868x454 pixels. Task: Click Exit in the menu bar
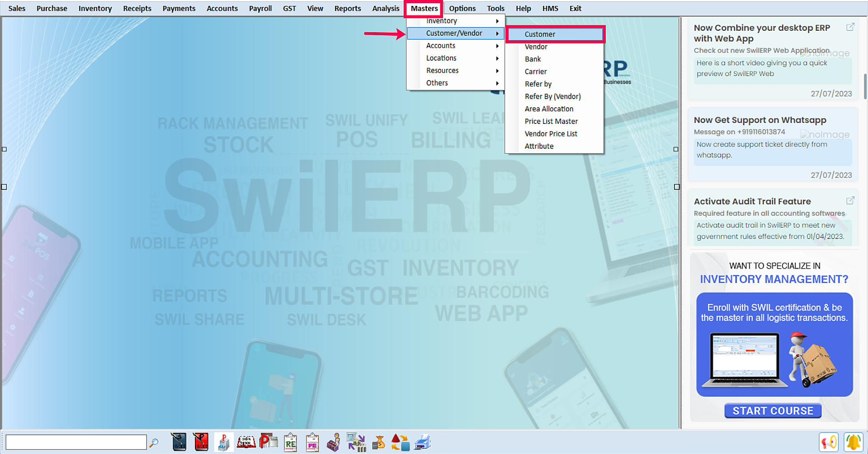[575, 8]
